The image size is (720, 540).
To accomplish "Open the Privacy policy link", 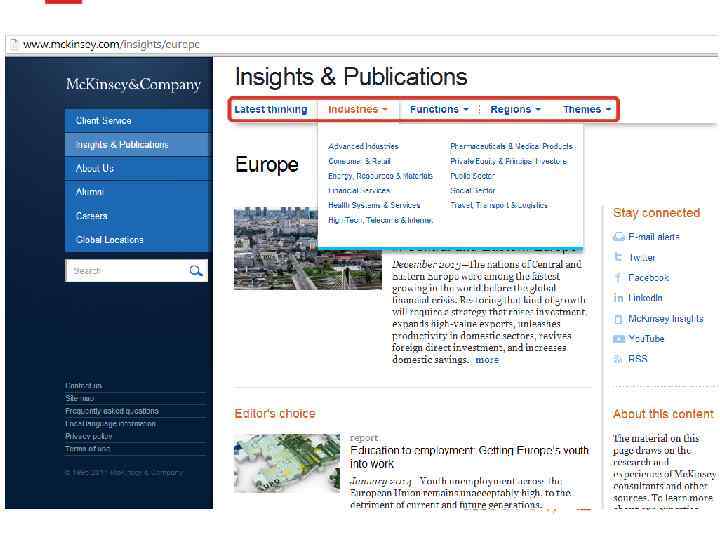I will (89, 436).
